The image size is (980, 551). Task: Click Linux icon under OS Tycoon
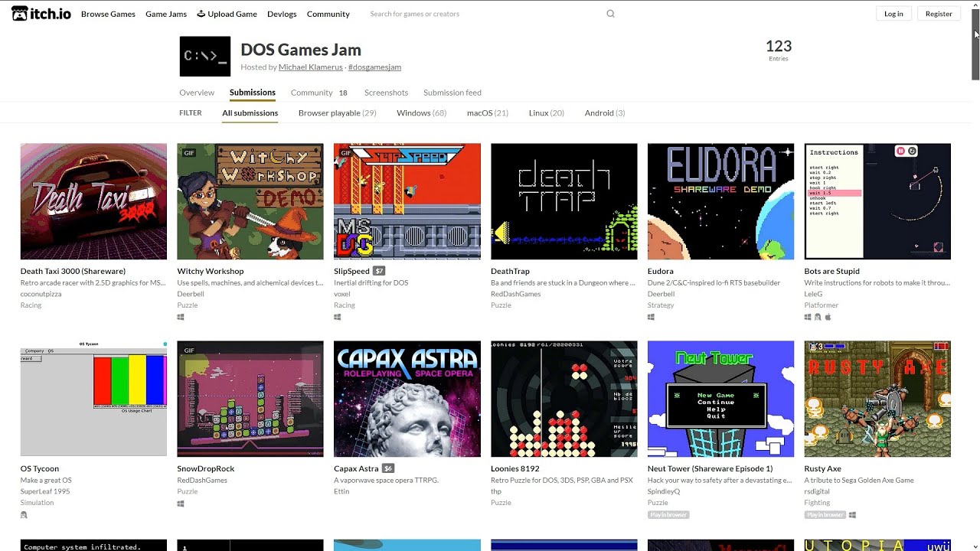(x=24, y=515)
